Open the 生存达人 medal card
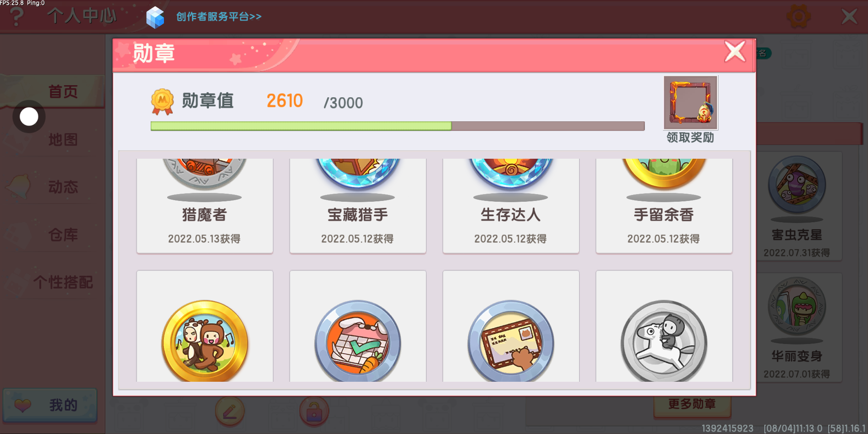 [511, 206]
